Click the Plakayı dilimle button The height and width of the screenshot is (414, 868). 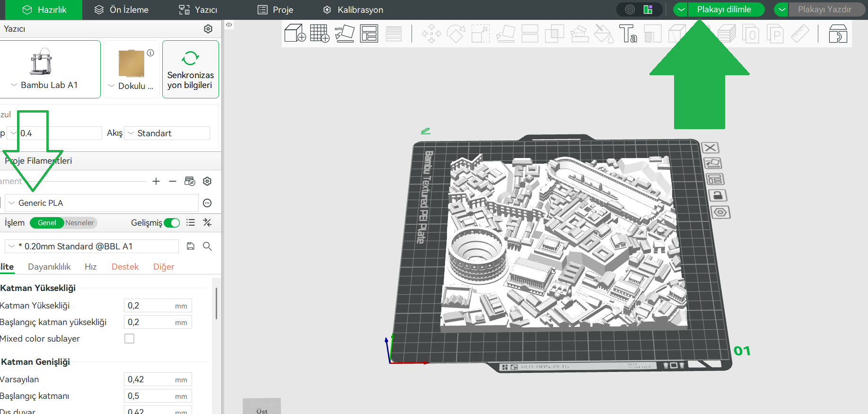(x=726, y=9)
